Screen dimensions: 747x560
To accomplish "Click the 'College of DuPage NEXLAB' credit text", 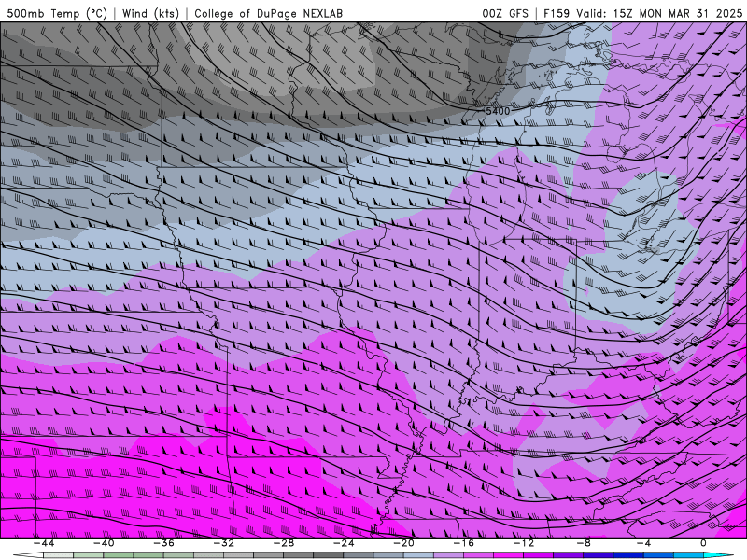I will coord(268,13).
